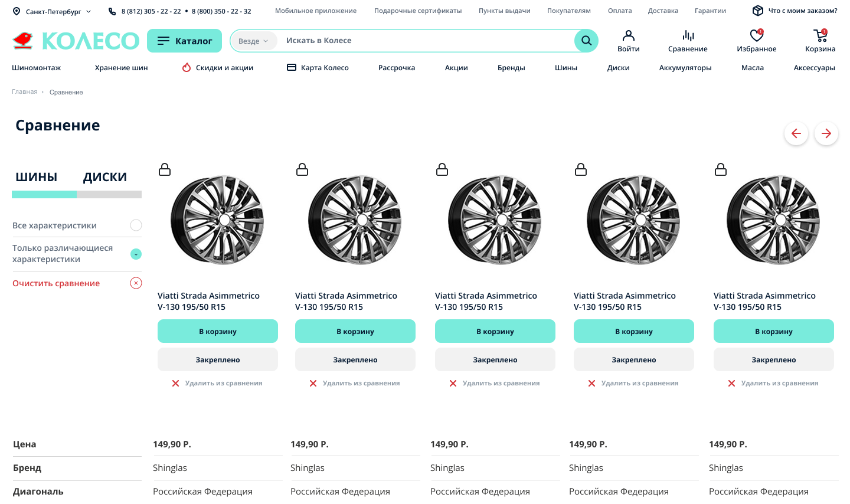This screenshot has height=504, width=850.
Task: Click Очистить сравнение text link
Action: click(56, 283)
